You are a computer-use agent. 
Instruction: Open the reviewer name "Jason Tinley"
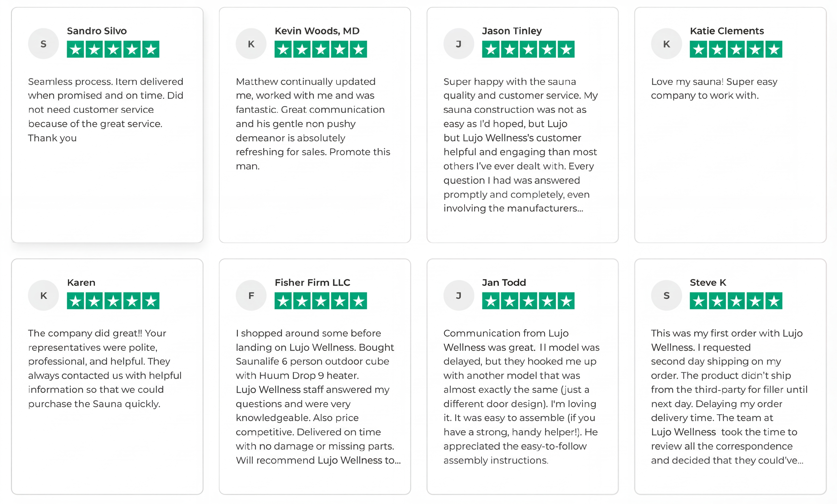[x=512, y=31]
